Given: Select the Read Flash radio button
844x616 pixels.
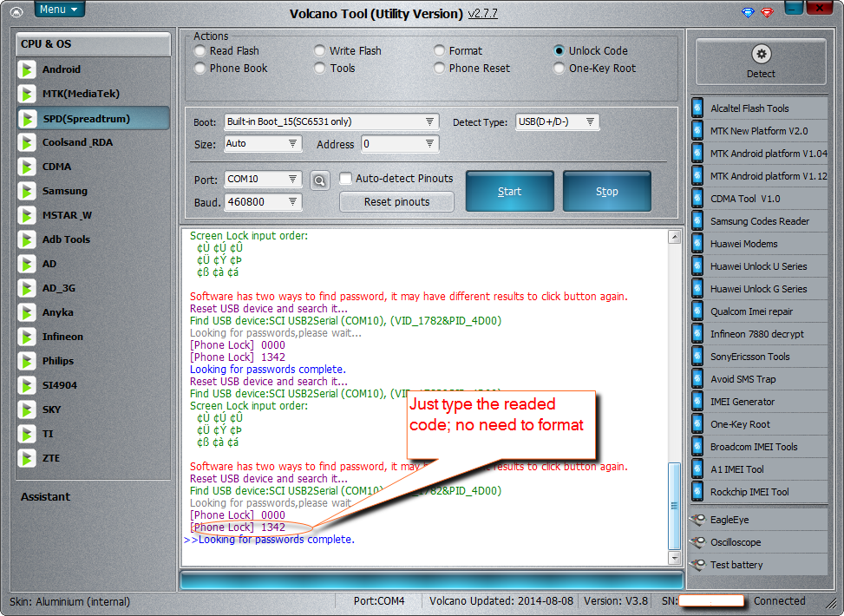Looking at the screenshot, I should [x=200, y=50].
